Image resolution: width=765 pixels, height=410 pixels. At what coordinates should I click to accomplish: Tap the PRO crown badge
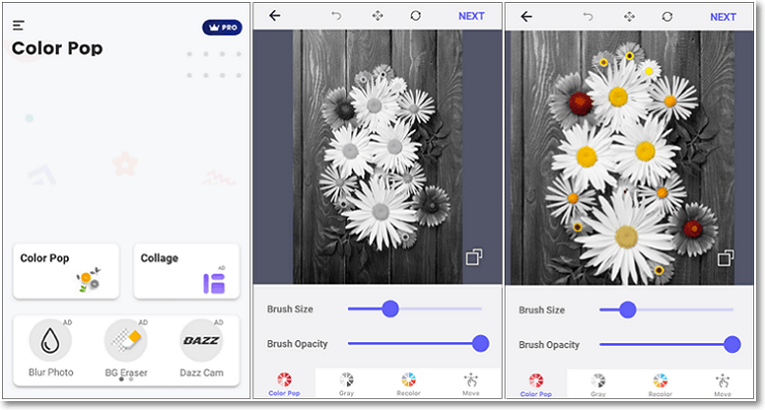click(x=222, y=27)
